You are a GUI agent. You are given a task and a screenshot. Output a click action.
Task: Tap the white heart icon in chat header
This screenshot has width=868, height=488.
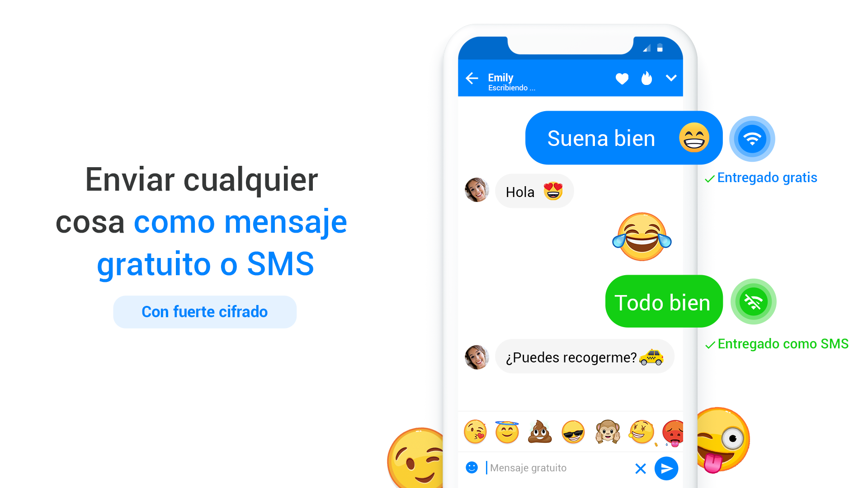click(622, 79)
